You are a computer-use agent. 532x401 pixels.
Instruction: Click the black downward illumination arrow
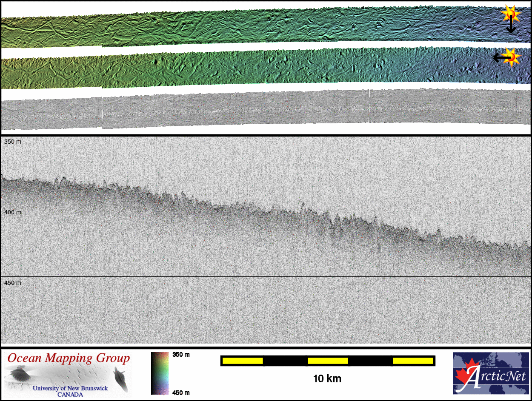coord(511,27)
